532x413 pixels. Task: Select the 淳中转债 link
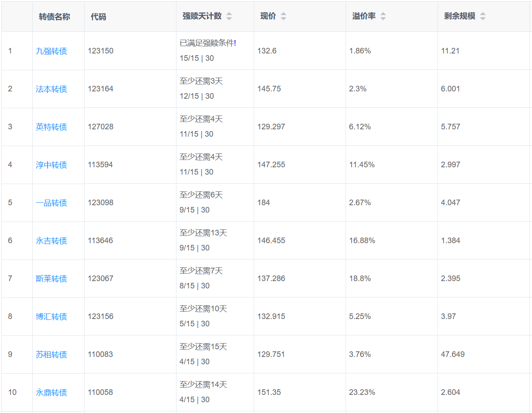51,165
